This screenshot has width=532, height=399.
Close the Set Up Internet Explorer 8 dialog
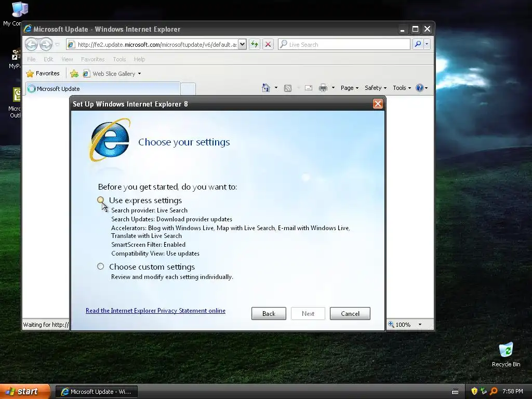tap(378, 104)
